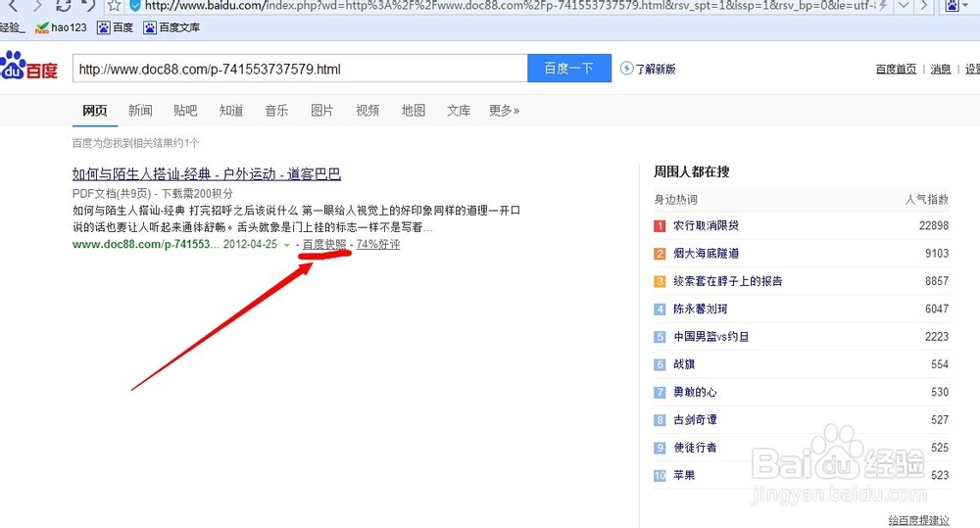Open 百度首页 link
The height and width of the screenshot is (528, 980).
896,70
